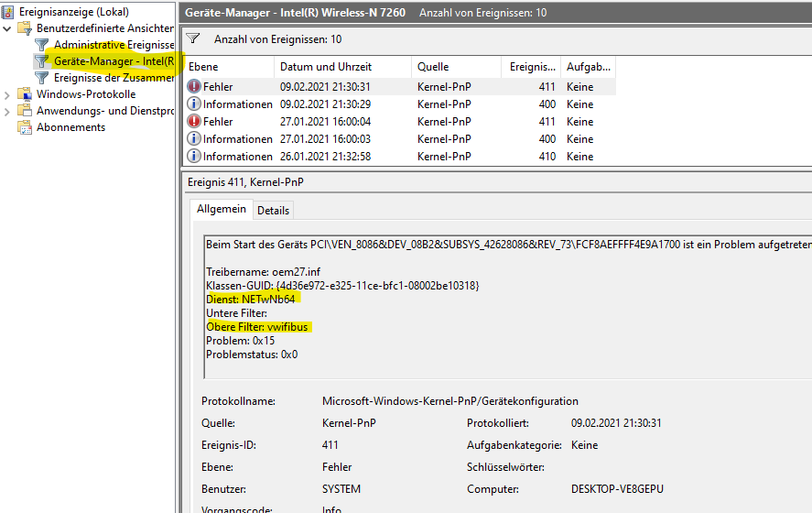The image size is (812, 513).
Task: Select Administrative Ereignisse in the tree
Action: coord(114,45)
